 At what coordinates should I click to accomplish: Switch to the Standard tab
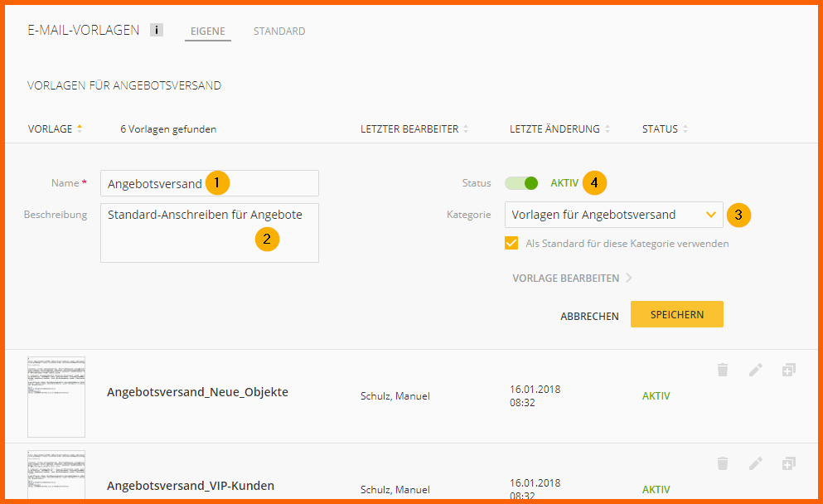pos(279,31)
